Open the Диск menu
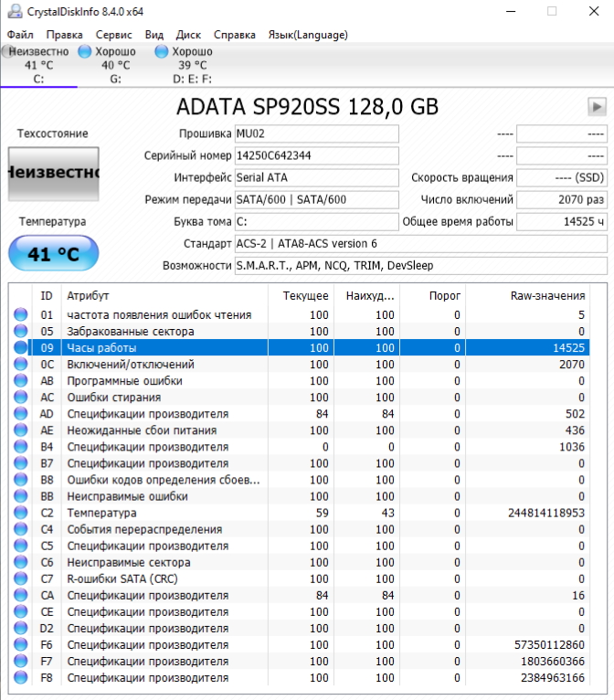 [188, 35]
